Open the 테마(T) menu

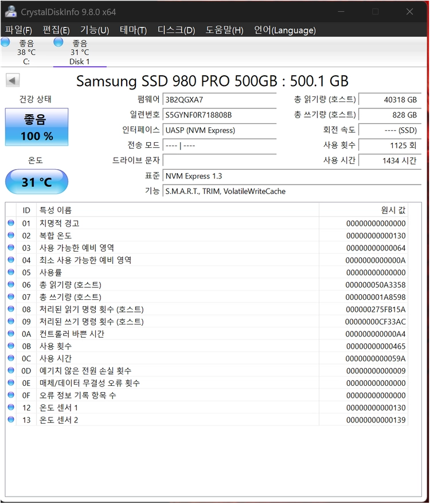tap(133, 30)
